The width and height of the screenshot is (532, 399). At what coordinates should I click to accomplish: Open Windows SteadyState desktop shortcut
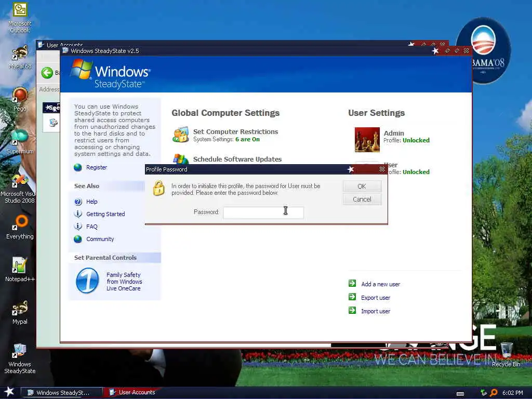tap(20, 358)
